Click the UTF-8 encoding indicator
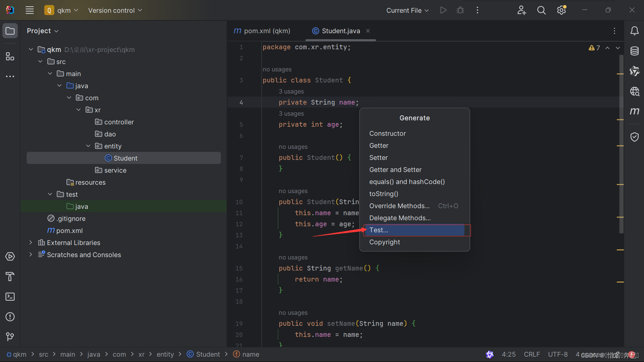The image size is (644, 362). [x=558, y=354]
